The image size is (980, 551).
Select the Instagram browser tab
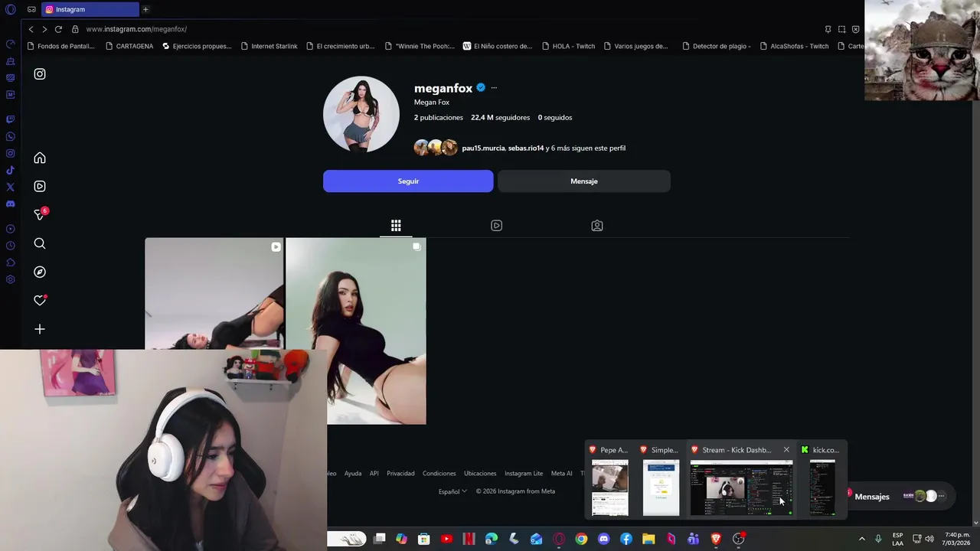[x=90, y=9]
